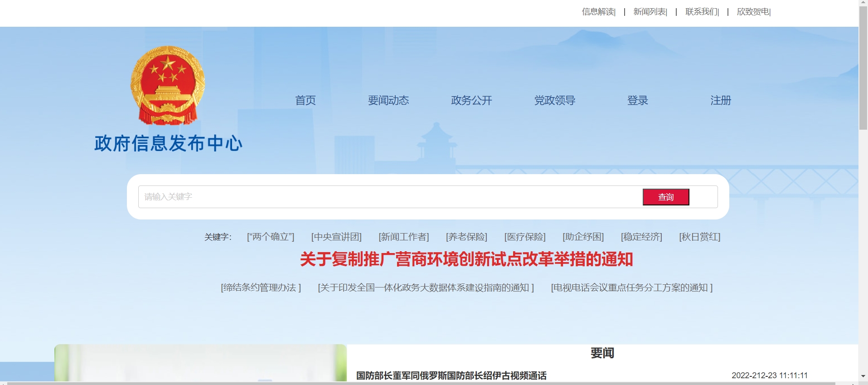The width and height of the screenshot is (868, 385).
Task: Click the scroll down arrow on vertical scrollbar
Action: [x=863, y=376]
